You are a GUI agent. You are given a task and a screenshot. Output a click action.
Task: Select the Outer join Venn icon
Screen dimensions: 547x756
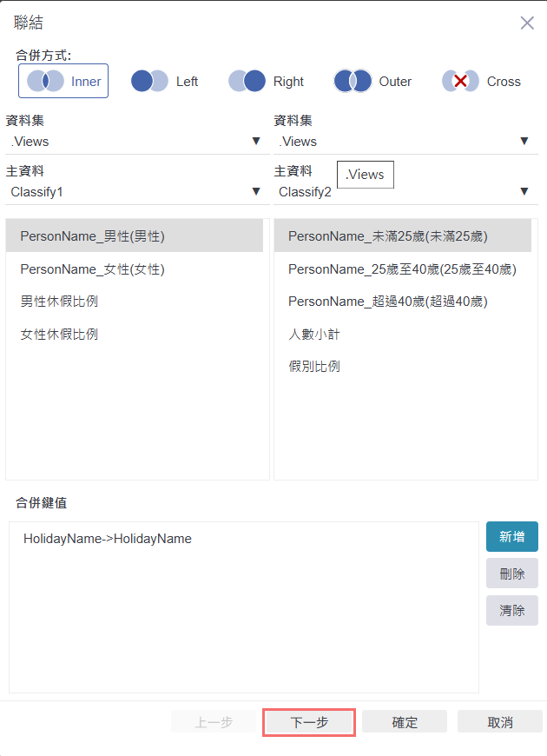tap(353, 81)
